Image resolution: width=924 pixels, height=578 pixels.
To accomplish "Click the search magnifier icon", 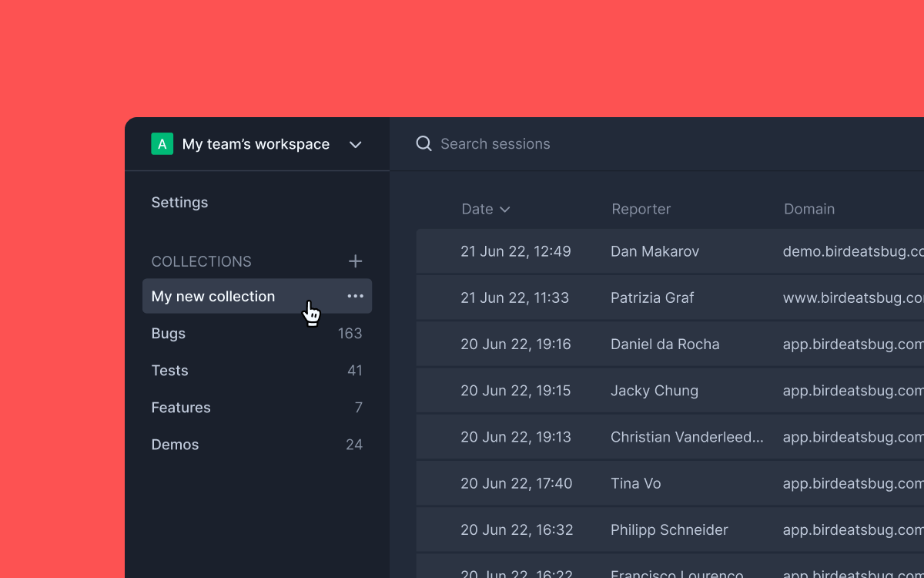I will pos(423,143).
